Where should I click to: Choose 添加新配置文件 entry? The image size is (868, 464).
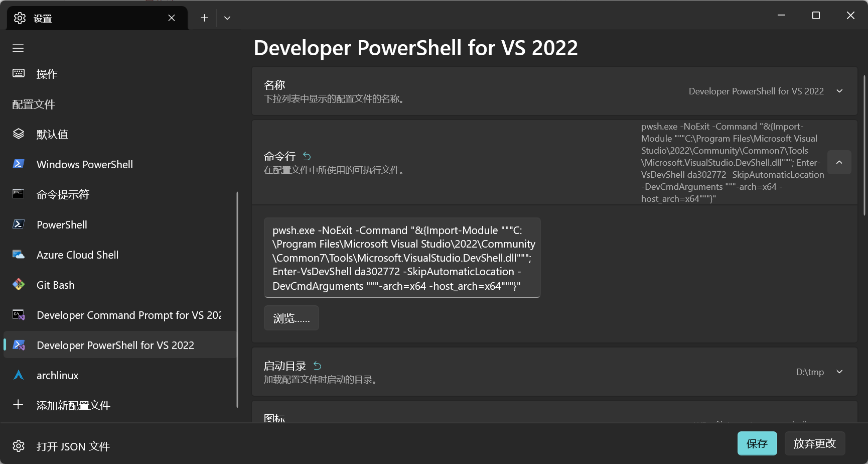[x=119, y=405]
